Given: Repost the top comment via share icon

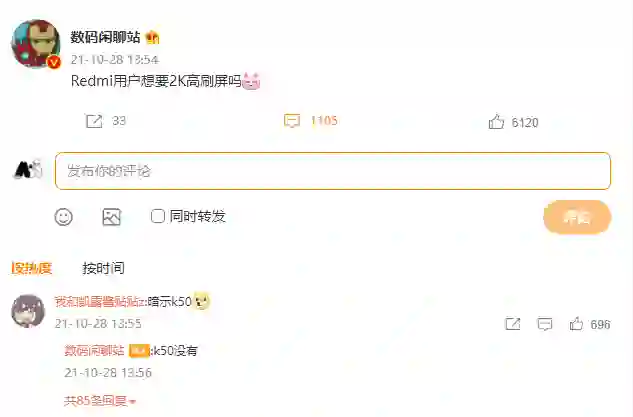Looking at the screenshot, I should (x=513, y=324).
